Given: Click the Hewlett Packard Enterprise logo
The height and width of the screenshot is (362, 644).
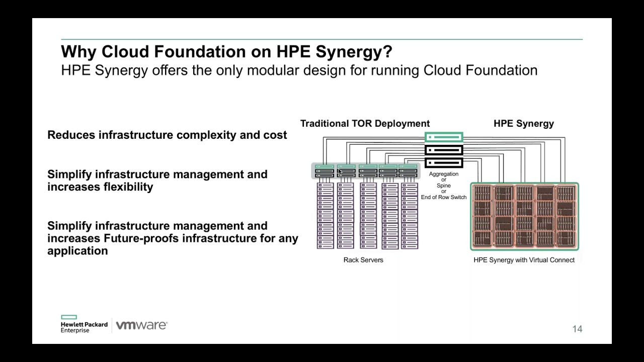Looking at the screenshot, I should pos(84,324).
